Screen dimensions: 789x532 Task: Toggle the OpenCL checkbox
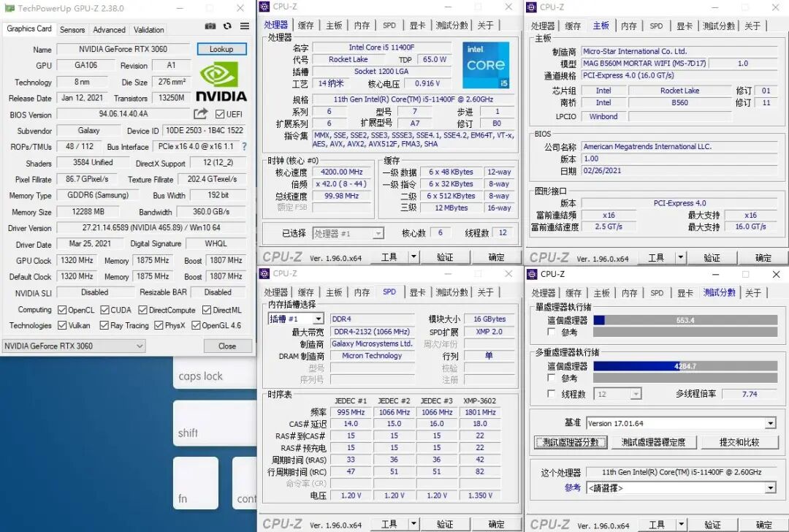[62, 310]
